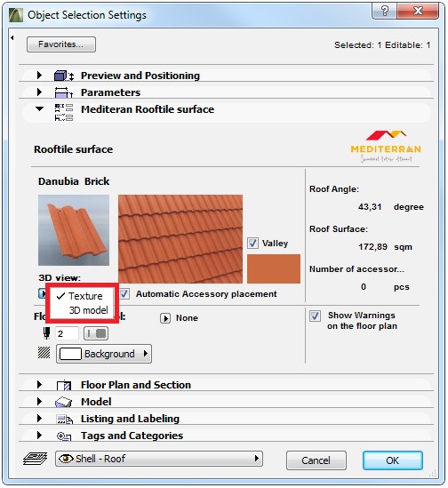This screenshot has height=488, width=448.
Task: Select 3D model from the popup menu
Action: pos(88,310)
